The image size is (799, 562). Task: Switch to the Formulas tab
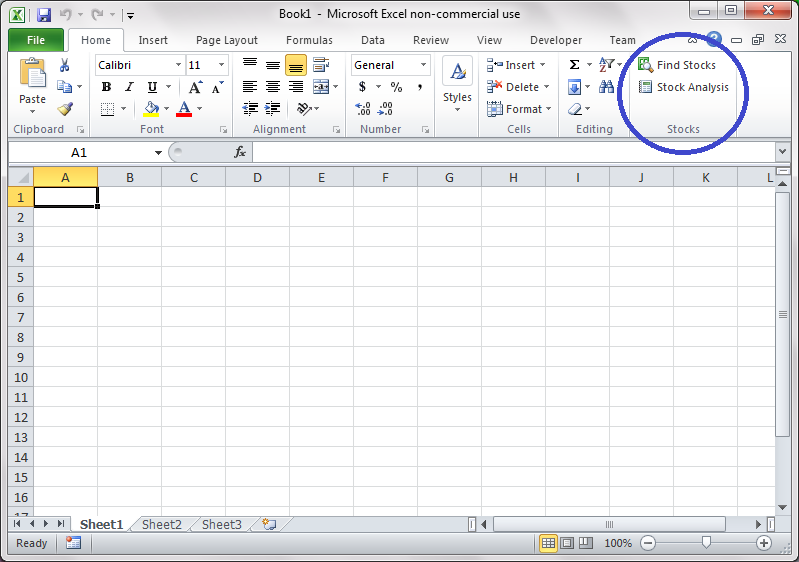pyautogui.click(x=309, y=40)
